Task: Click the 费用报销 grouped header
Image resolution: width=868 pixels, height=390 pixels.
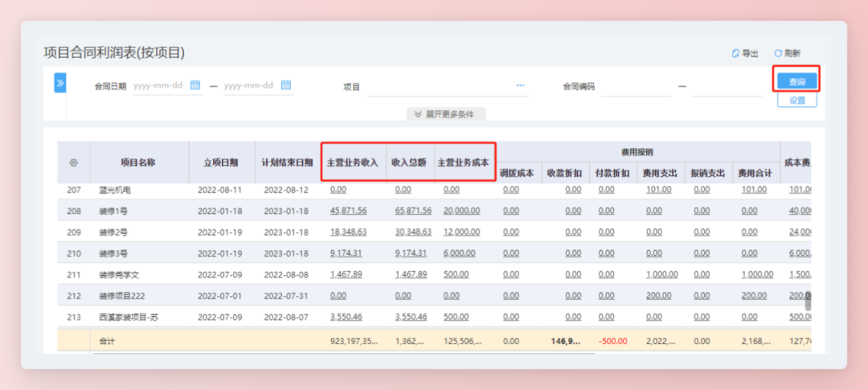Action: tap(636, 151)
